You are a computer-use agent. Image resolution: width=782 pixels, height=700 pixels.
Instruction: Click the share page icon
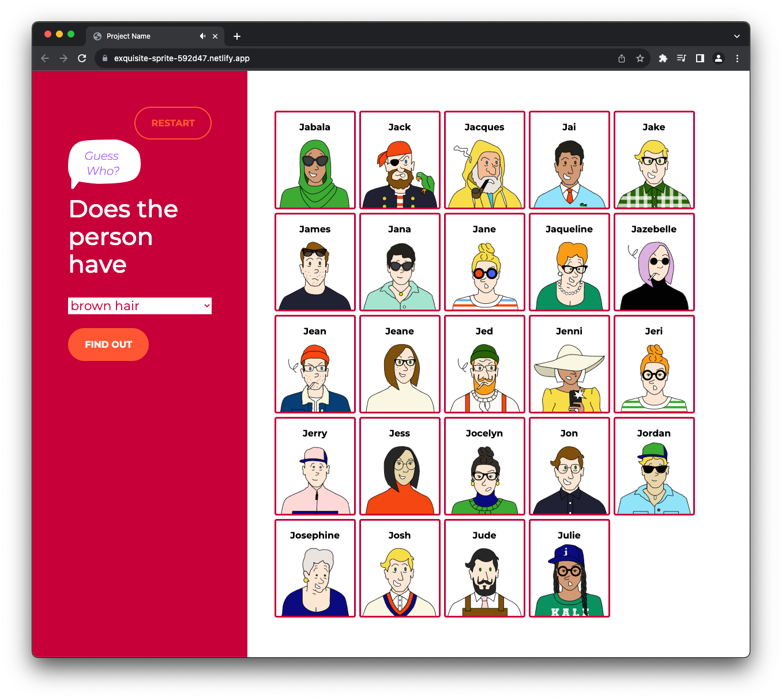tap(622, 58)
